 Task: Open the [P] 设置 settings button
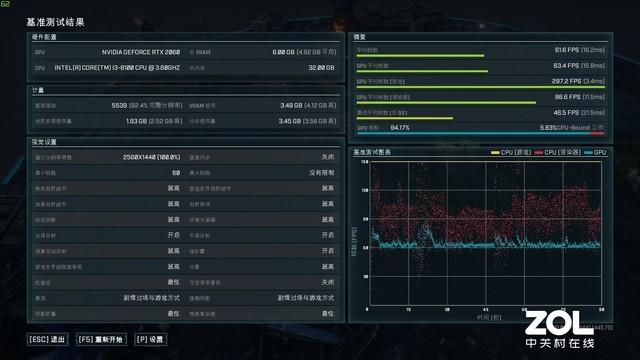(x=150, y=339)
